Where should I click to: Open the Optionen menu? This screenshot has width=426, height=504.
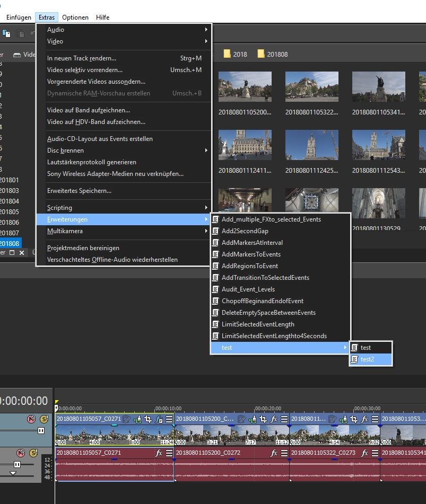pyautogui.click(x=75, y=17)
